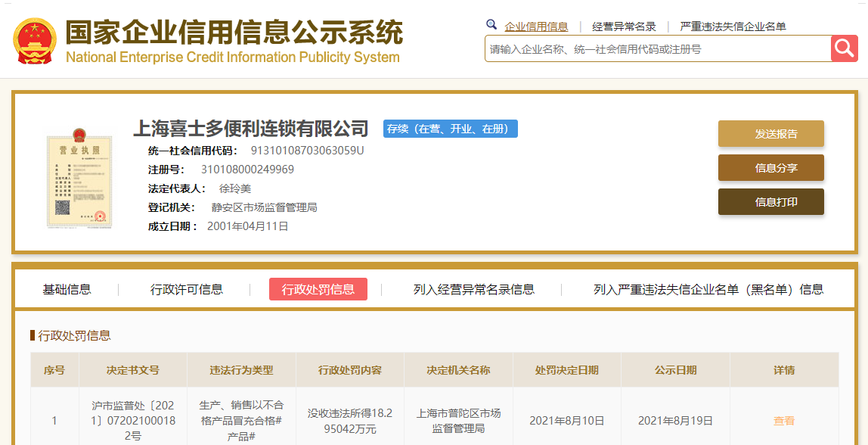
Task: Click the 违法行为类型 column header
Action: [x=241, y=370]
